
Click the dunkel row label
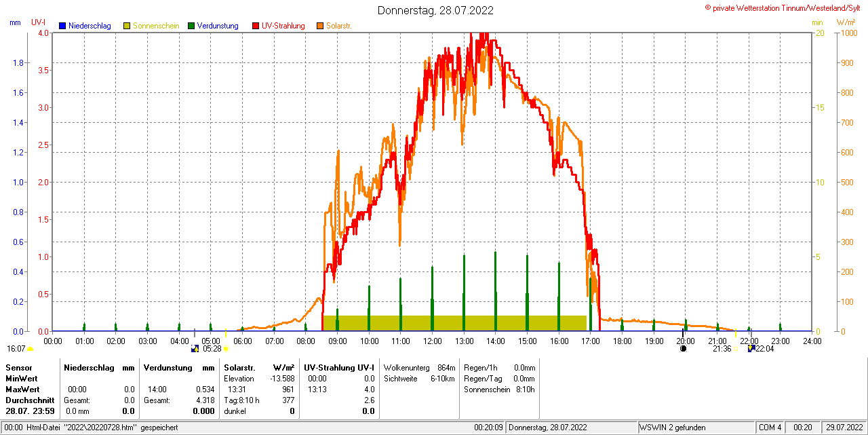coord(235,411)
